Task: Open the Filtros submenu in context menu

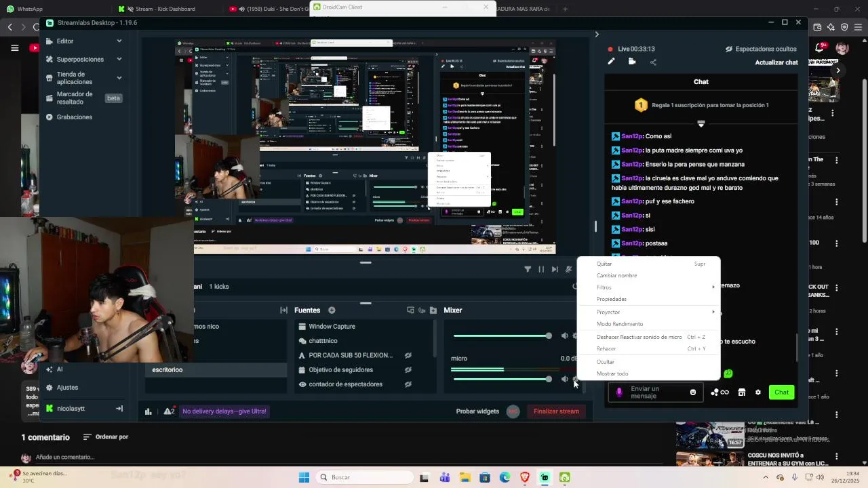Action: click(x=648, y=287)
